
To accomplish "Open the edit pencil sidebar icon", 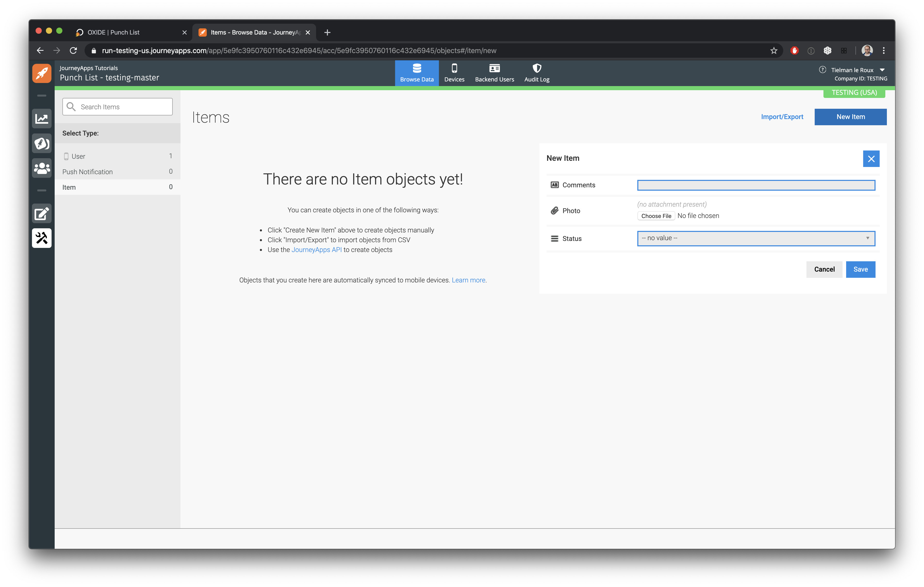I will click(42, 214).
